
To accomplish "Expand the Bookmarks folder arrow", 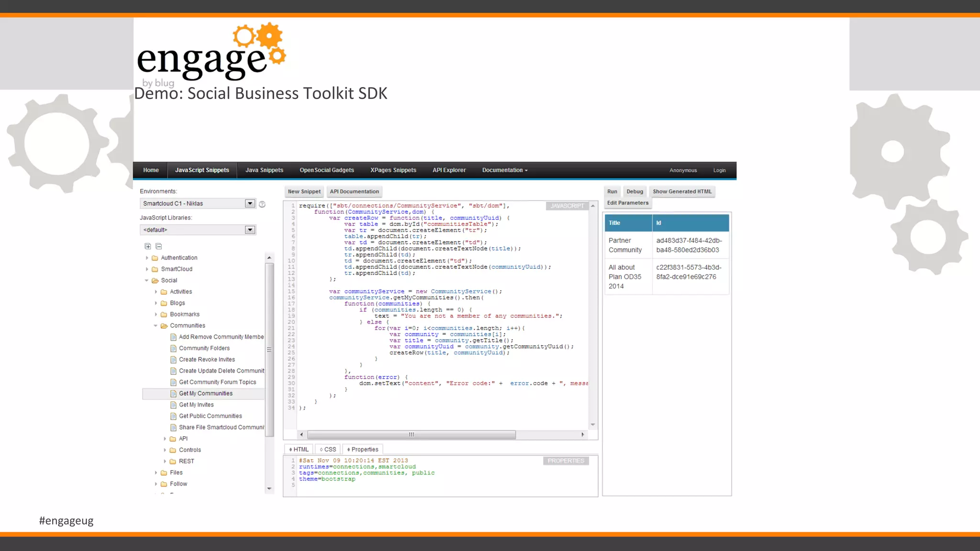I will [156, 315].
